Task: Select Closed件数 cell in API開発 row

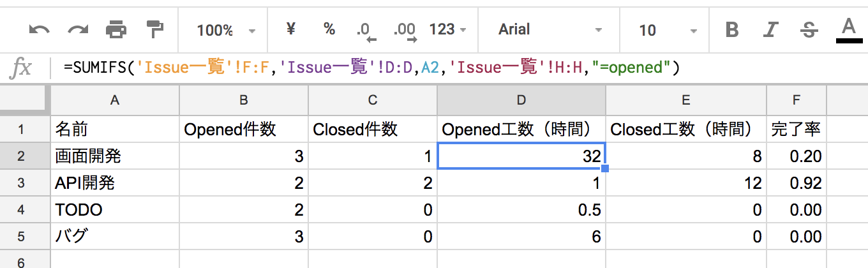Action: (373, 183)
